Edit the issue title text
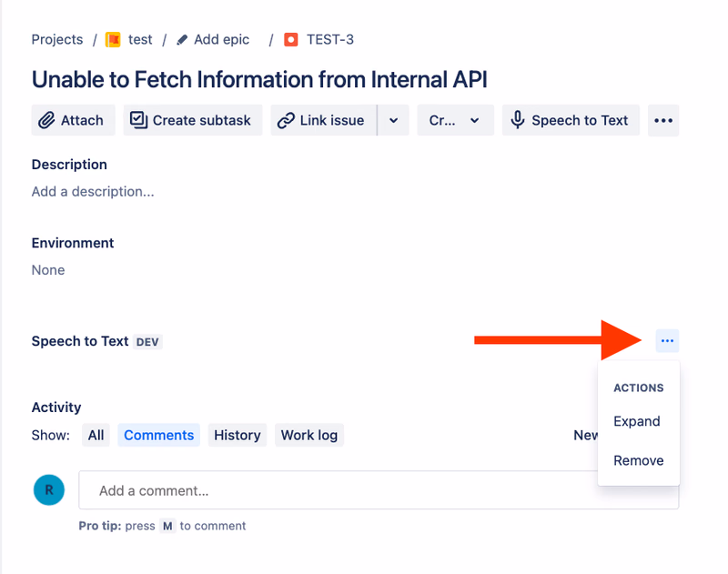Image resolution: width=728 pixels, height=574 pixels. click(x=259, y=79)
